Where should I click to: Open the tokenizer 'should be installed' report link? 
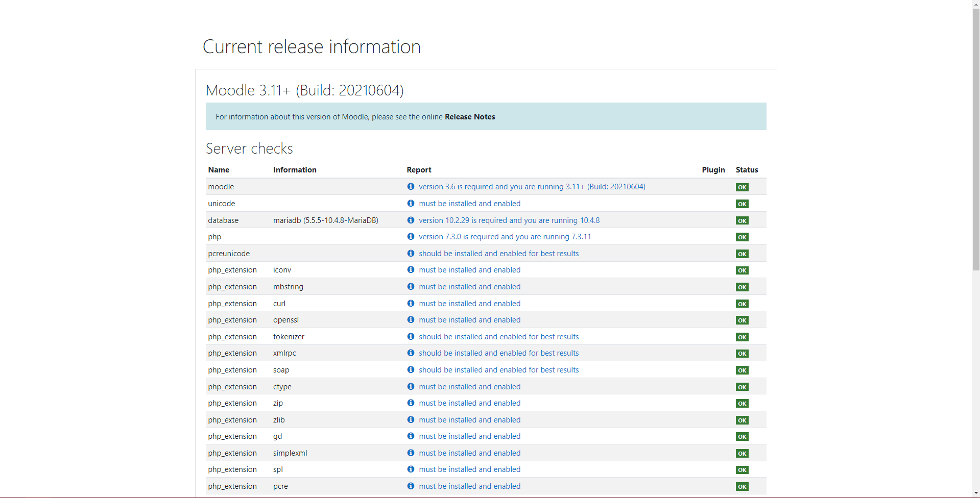coord(499,337)
